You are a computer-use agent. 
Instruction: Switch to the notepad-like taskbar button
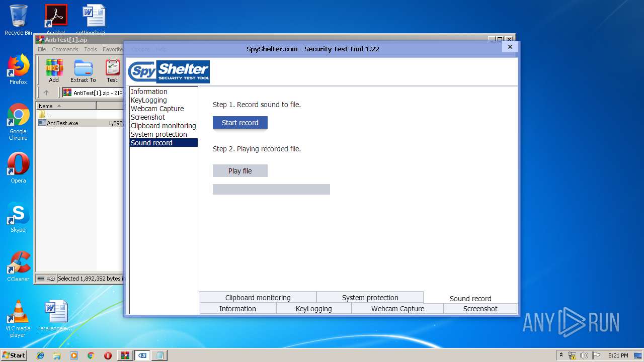159,355
